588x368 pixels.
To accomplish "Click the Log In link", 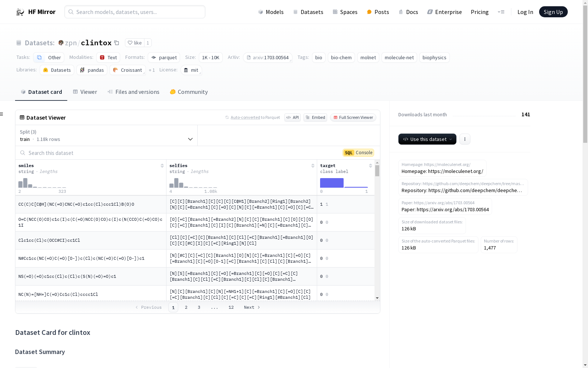I will tap(525, 12).
